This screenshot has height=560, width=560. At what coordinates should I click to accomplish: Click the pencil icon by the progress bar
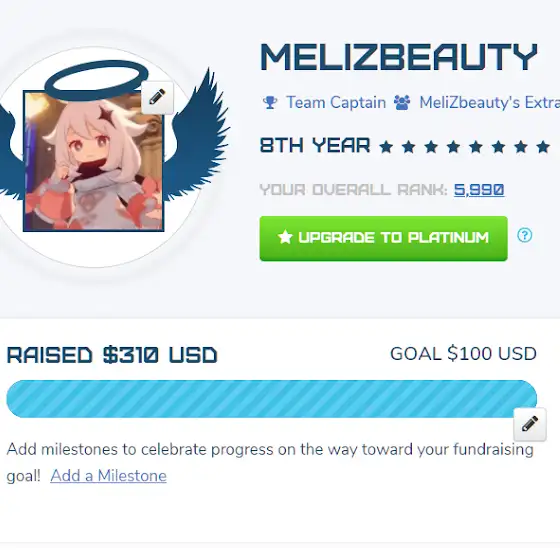coord(530,424)
